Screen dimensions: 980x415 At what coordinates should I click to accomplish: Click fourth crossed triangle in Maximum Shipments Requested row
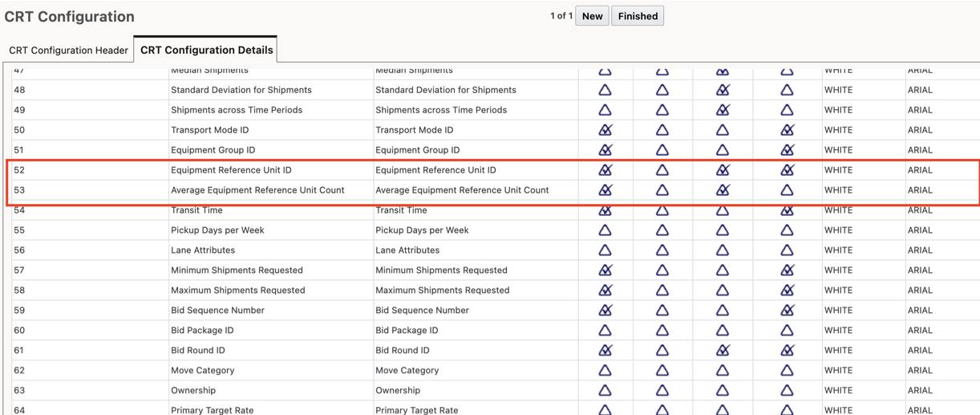[x=788, y=291]
